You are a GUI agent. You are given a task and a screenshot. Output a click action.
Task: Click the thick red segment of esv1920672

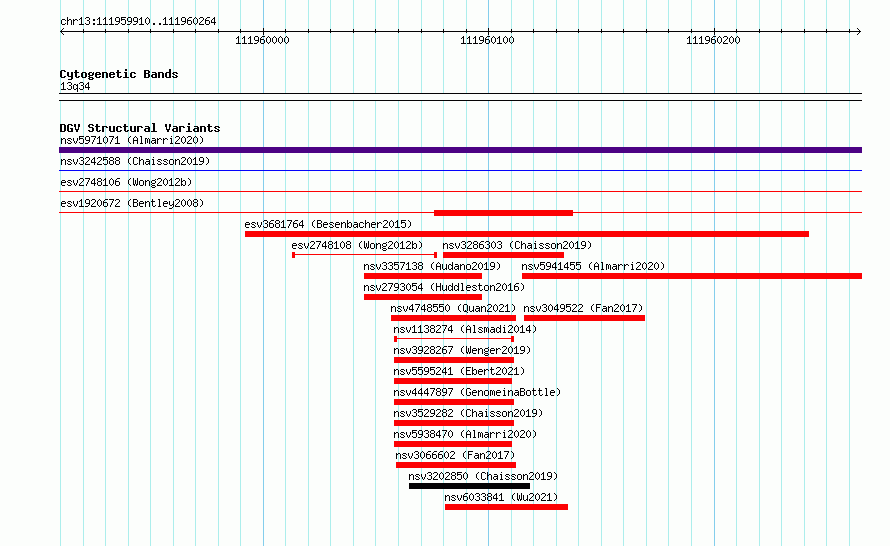coord(503,213)
